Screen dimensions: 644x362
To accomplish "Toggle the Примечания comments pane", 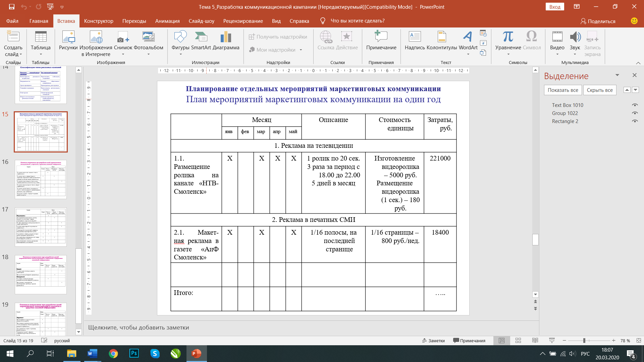I will (469, 341).
